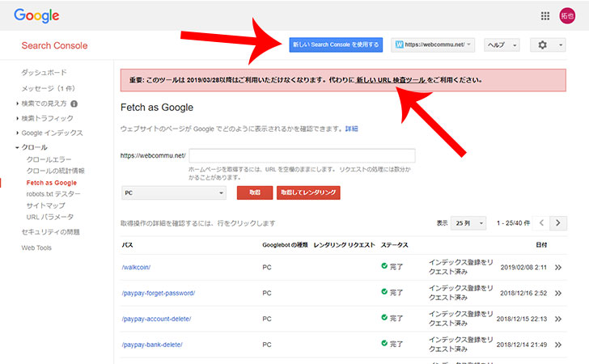
Task: Click the green check status of /paypay-bank-delete/
Action: tap(384, 343)
